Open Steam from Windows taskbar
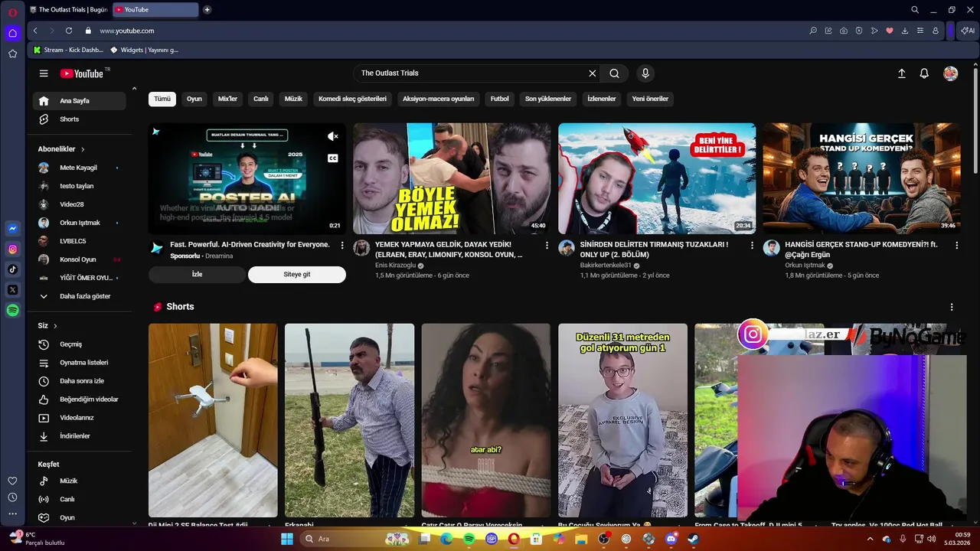 (x=694, y=539)
